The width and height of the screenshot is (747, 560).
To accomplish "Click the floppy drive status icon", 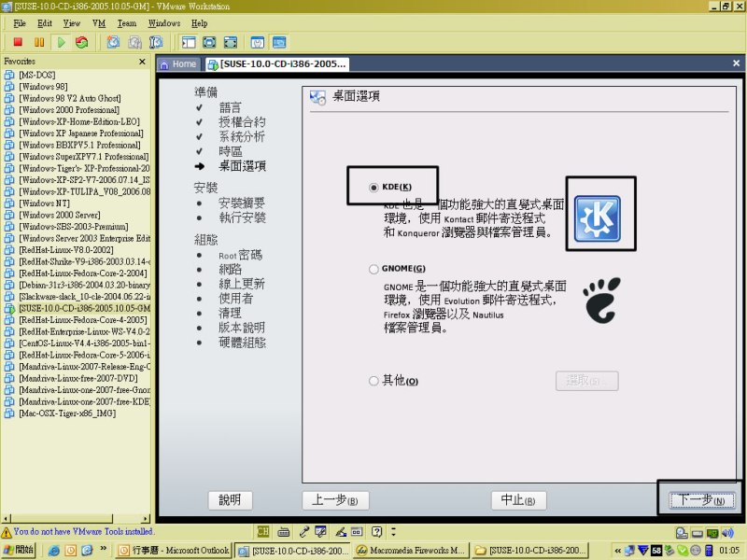I will coord(698,533).
